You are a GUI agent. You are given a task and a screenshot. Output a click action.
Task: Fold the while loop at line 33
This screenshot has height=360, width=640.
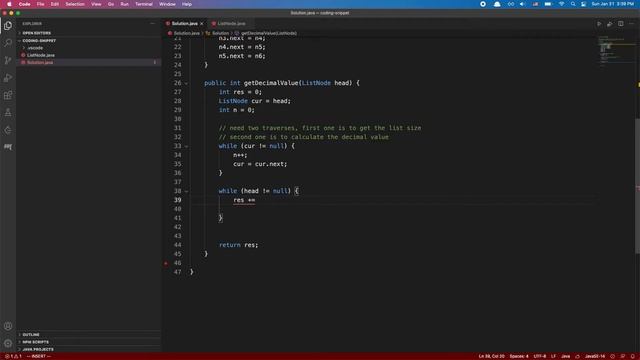tap(186, 146)
